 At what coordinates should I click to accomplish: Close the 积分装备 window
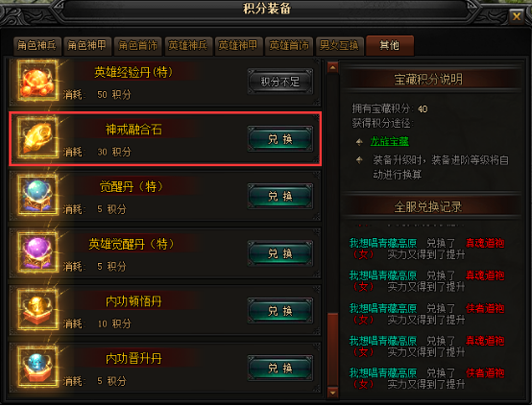pyautogui.click(x=517, y=16)
